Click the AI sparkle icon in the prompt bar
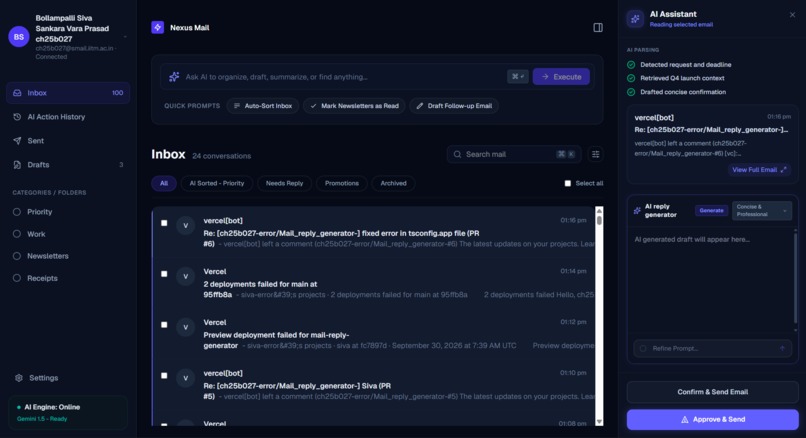This screenshot has width=806, height=438. [174, 77]
